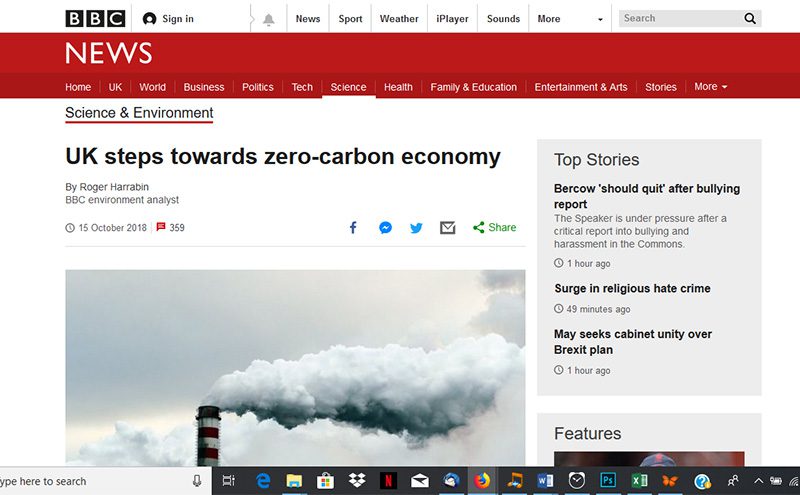Share article on Facebook
800x495 pixels.
point(352,228)
